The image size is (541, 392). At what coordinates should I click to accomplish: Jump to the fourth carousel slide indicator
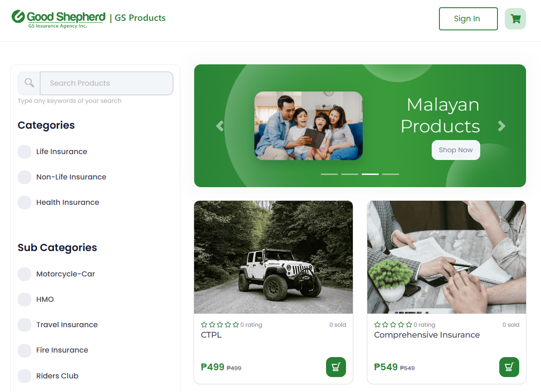point(390,174)
